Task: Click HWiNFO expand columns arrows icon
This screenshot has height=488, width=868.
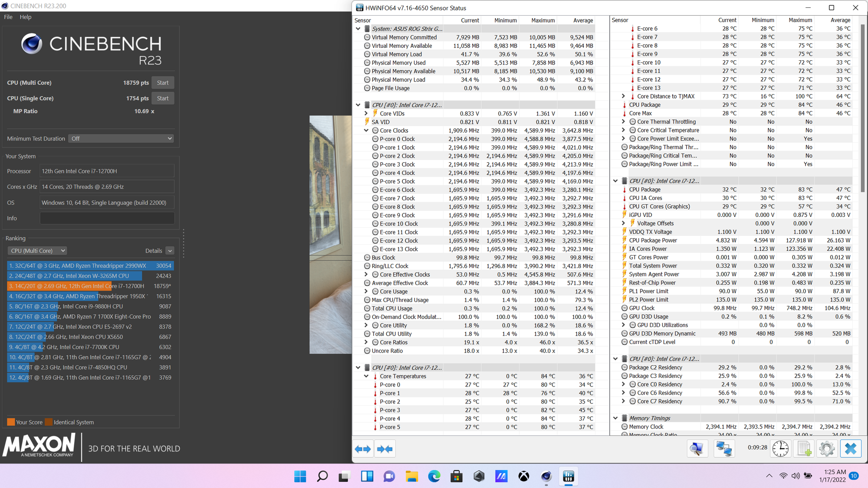Action: pos(363,449)
